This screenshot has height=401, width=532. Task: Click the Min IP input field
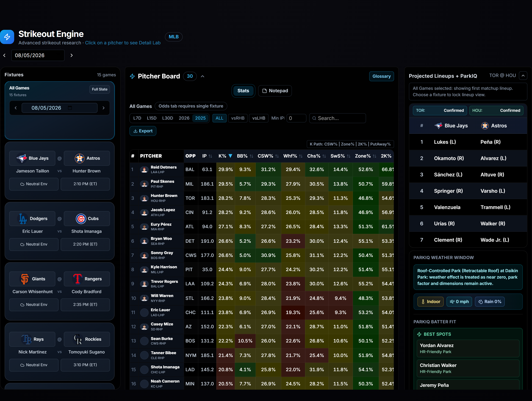296,118
